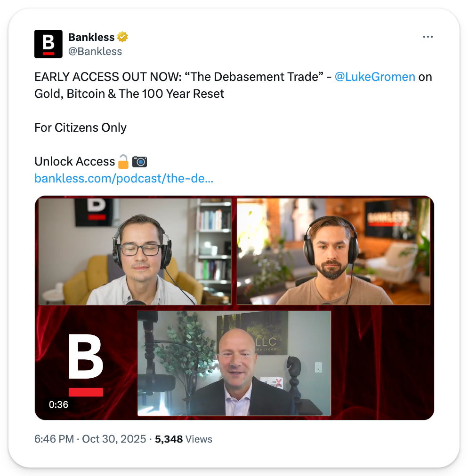
Task: Click the Bankless sign behind bearded host
Action: [388, 219]
